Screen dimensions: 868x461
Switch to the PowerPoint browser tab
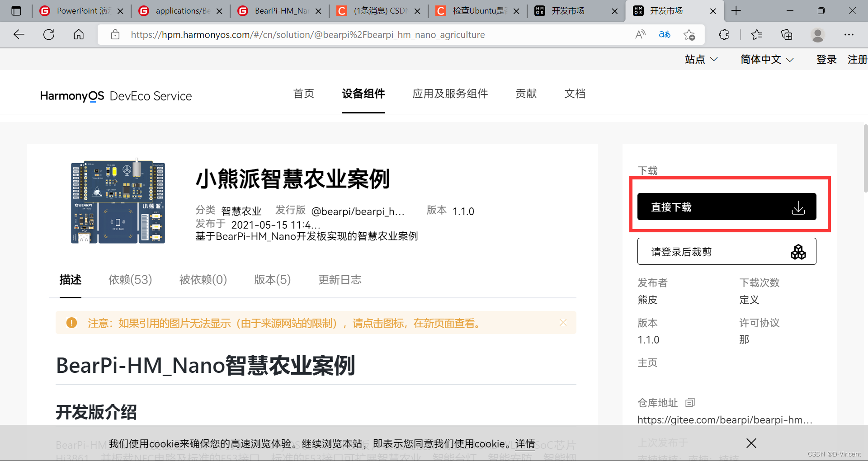(81, 11)
